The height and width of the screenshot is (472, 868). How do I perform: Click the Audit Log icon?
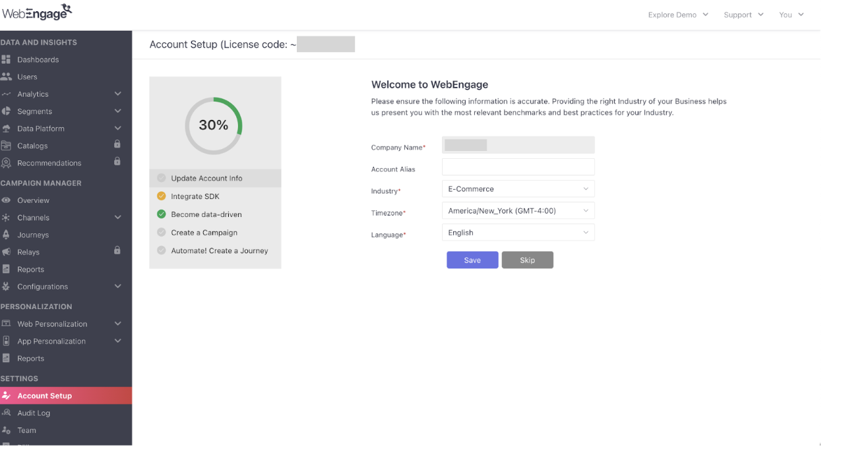(x=6, y=413)
